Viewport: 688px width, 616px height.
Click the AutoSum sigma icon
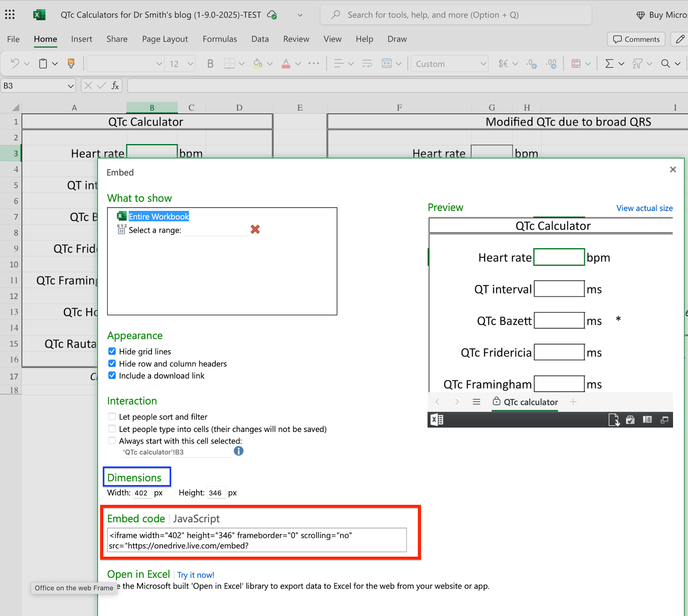click(609, 64)
